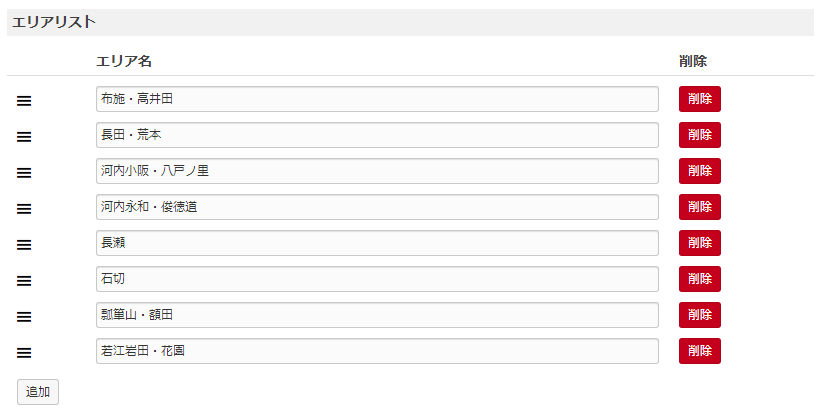Click the drag handle next to 石切
The width and height of the screenshot is (821, 412).
[x=24, y=280]
